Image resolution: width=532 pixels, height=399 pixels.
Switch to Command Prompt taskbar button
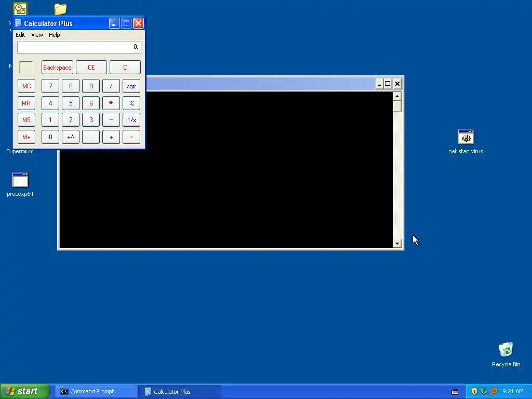(x=96, y=391)
